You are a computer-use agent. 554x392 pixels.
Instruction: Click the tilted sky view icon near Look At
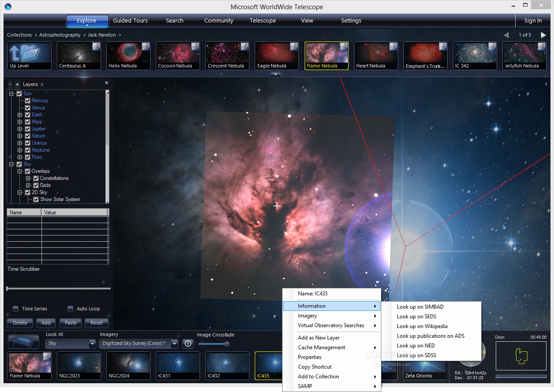(24, 343)
